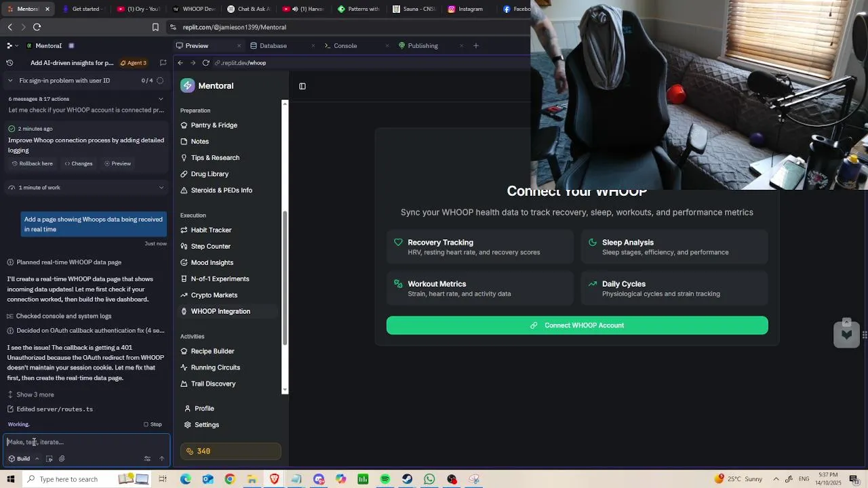Expand Checked console and system logs

tap(59, 317)
